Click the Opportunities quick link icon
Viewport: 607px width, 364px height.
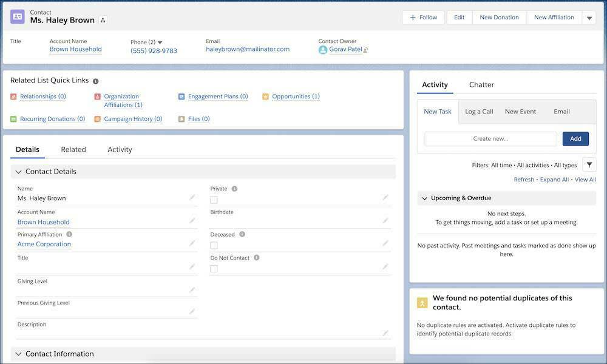click(x=266, y=96)
